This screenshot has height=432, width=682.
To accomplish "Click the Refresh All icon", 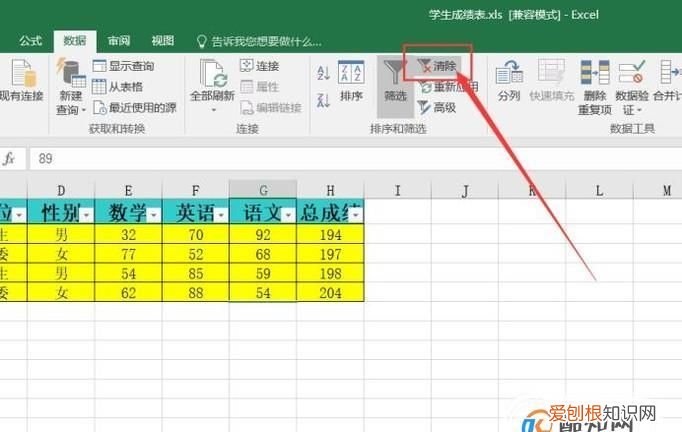I will pos(212,73).
